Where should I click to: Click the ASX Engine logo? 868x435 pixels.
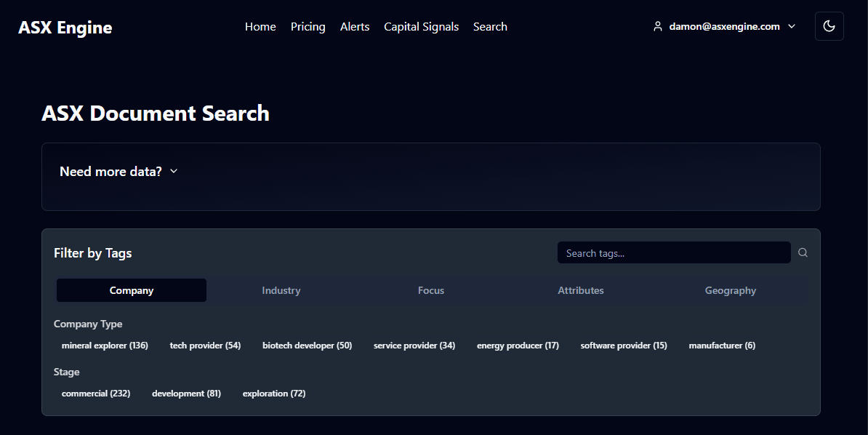[65, 28]
